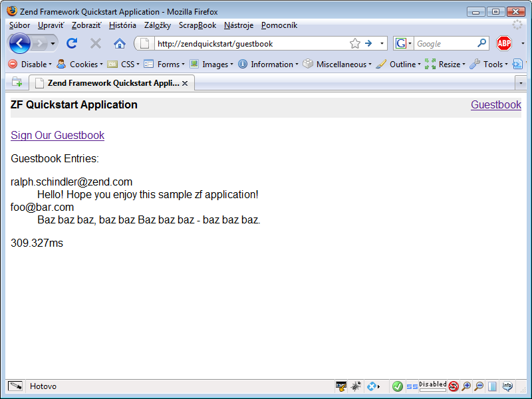Zoom out with minus magnifier icon
This screenshot has width=532, height=399.
click(x=479, y=386)
